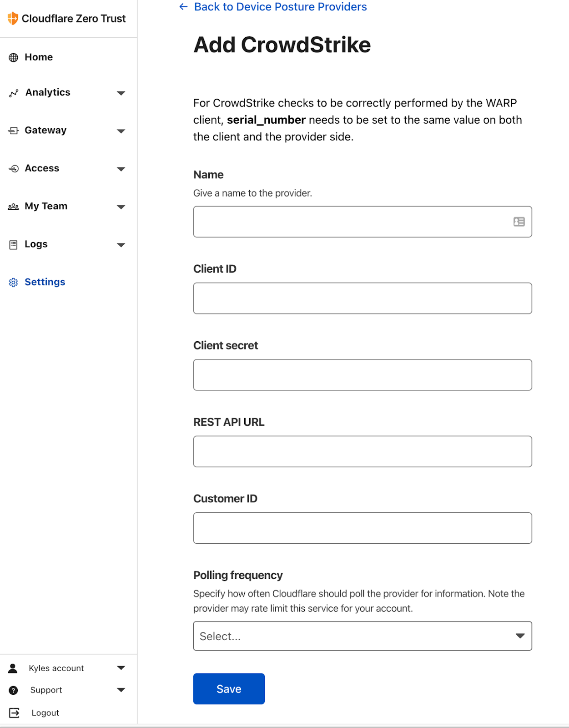
Task: Focus the Name input field
Action: pos(363,222)
